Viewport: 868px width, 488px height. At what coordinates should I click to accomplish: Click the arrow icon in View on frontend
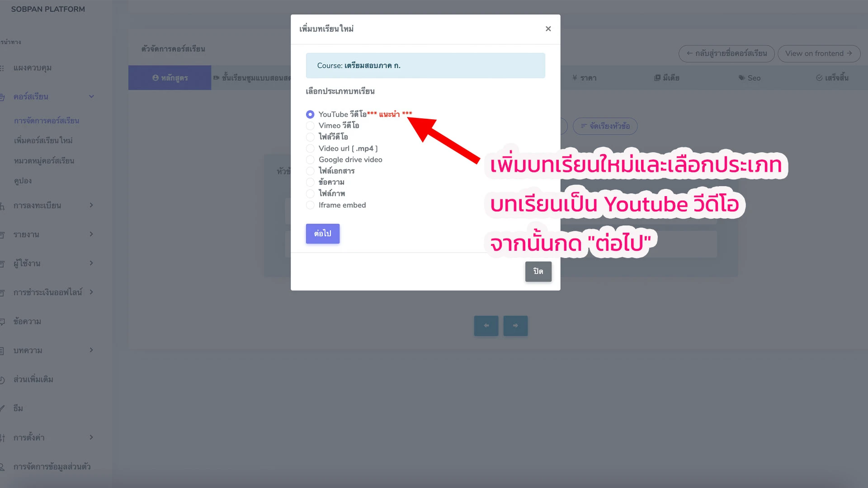(849, 53)
